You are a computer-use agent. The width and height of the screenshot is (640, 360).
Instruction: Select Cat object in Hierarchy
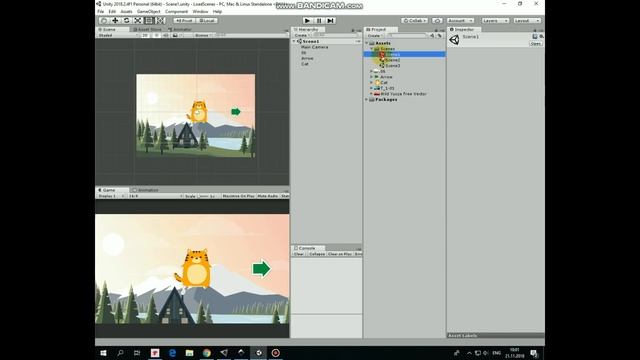pyautogui.click(x=304, y=64)
